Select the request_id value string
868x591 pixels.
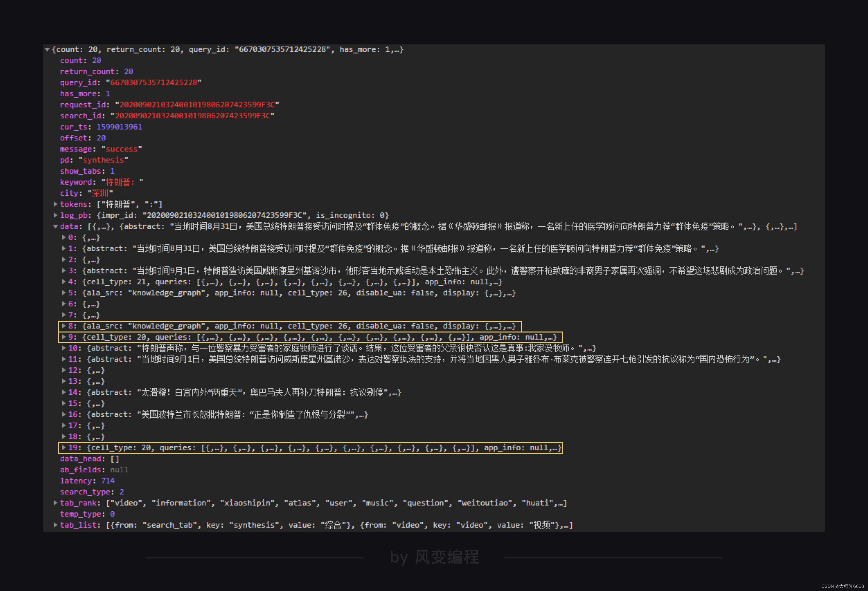click(x=197, y=105)
